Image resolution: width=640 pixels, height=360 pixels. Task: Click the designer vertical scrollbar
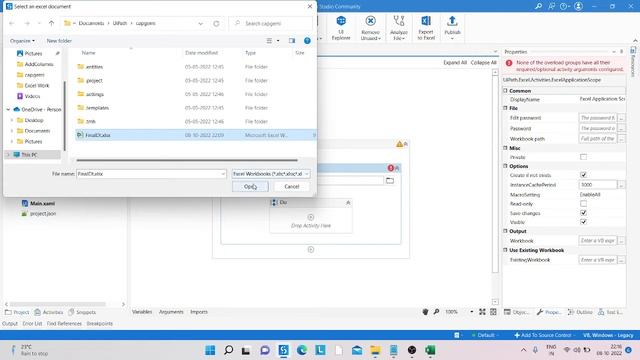[x=495, y=173]
